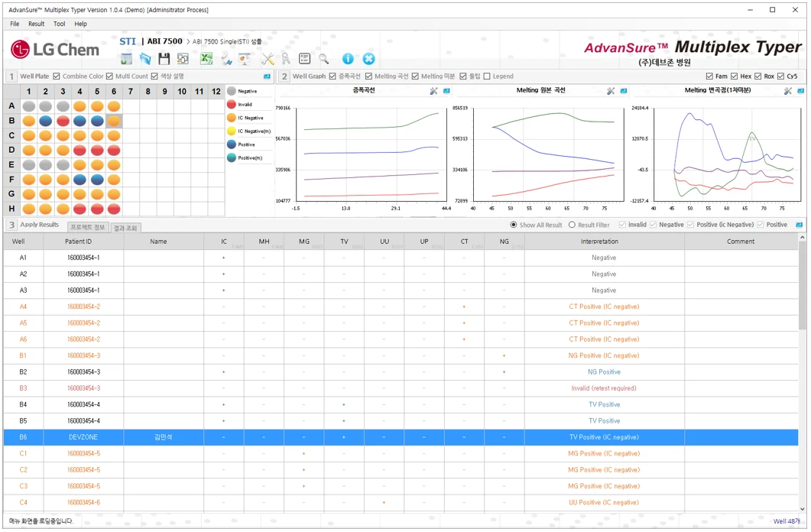Open the list form toolbar icon
Viewport: 811px width, 532px height.
(x=305, y=59)
